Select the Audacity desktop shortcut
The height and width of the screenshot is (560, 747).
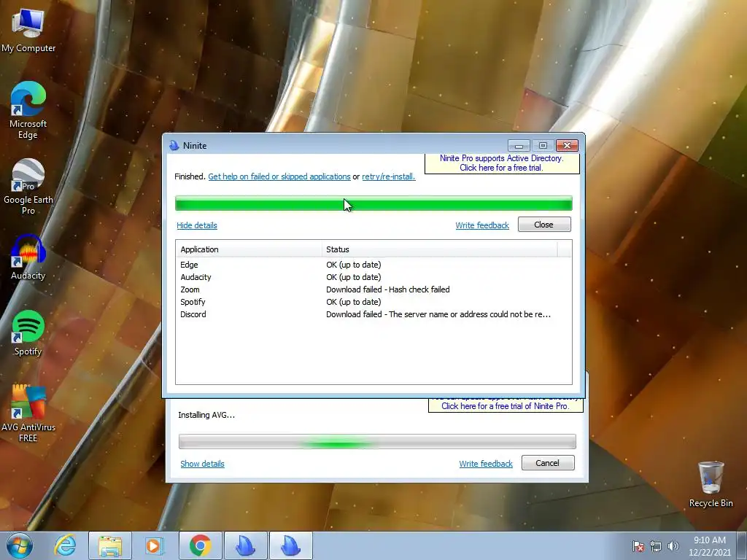[x=28, y=257]
